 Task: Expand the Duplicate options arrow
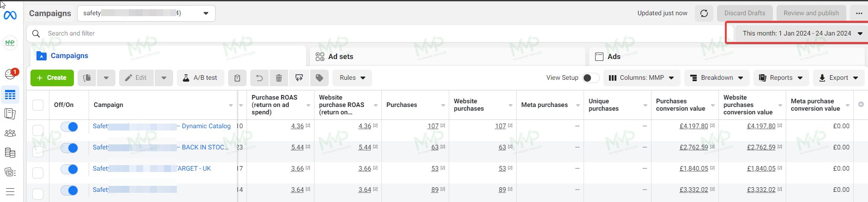(x=106, y=78)
